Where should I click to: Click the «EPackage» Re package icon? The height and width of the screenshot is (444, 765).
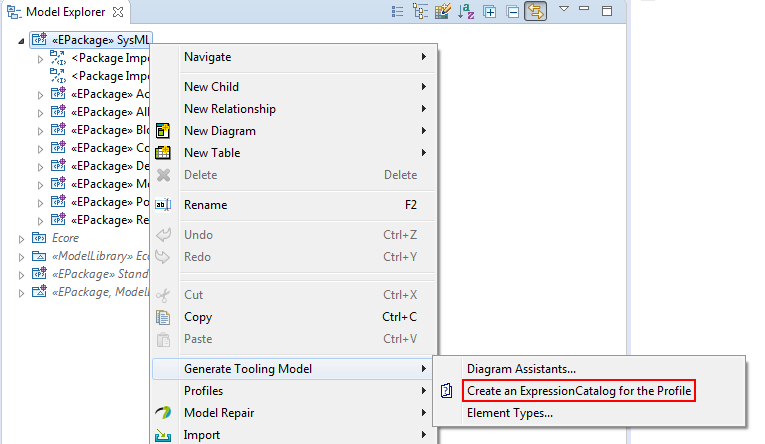pyautogui.click(x=59, y=220)
